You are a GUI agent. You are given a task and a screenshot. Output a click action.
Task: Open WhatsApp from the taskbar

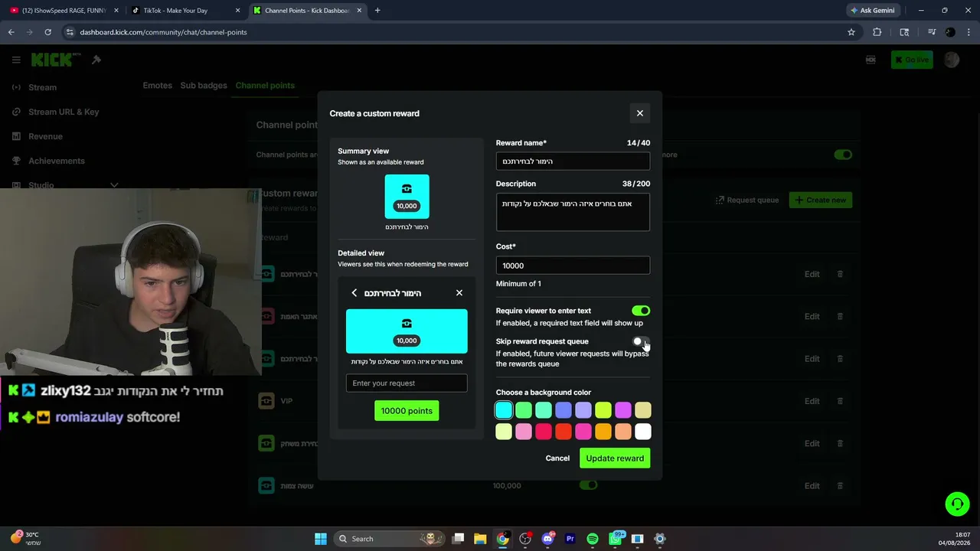click(x=615, y=539)
